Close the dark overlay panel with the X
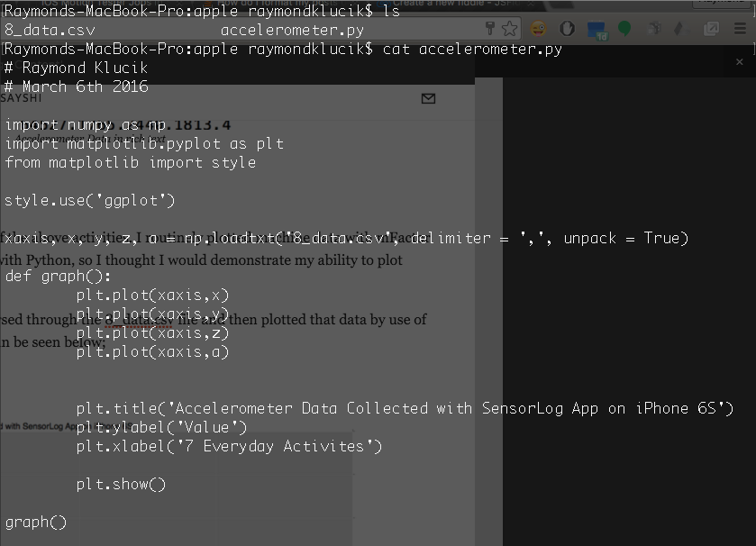The height and width of the screenshot is (546, 756). point(739,61)
